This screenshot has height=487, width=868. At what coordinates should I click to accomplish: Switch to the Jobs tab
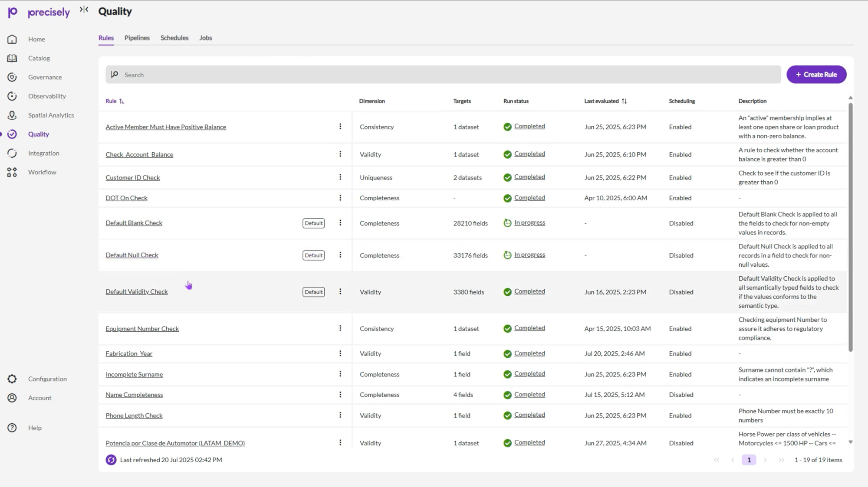[x=205, y=38]
